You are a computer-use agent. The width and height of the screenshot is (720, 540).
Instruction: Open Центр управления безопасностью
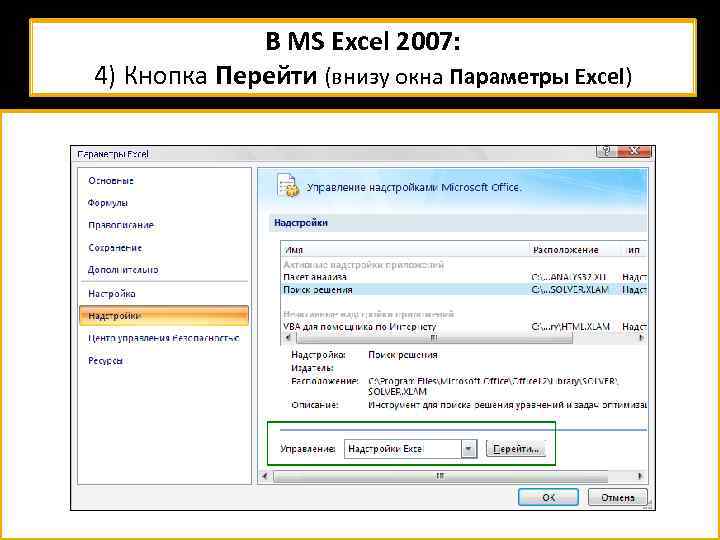click(x=163, y=338)
